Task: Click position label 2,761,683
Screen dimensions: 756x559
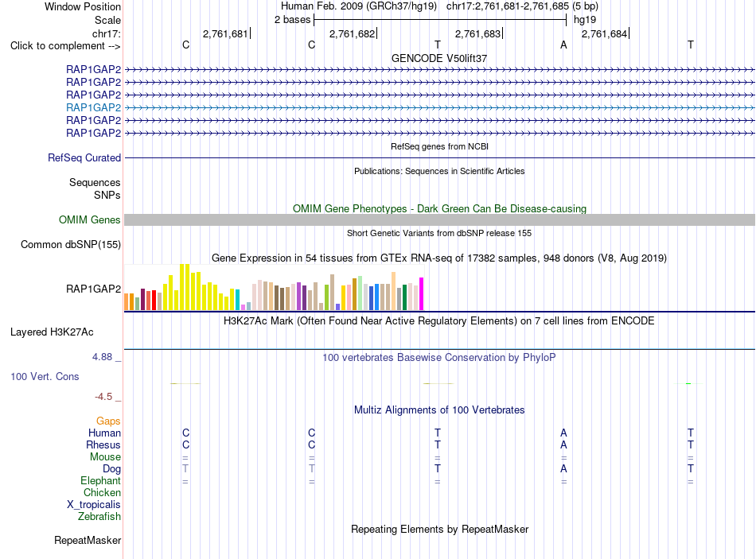Action: (477, 33)
